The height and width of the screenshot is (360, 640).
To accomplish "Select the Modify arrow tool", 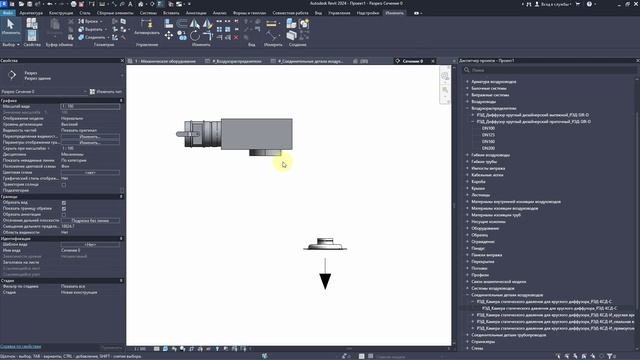I will click(x=11, y=27).
